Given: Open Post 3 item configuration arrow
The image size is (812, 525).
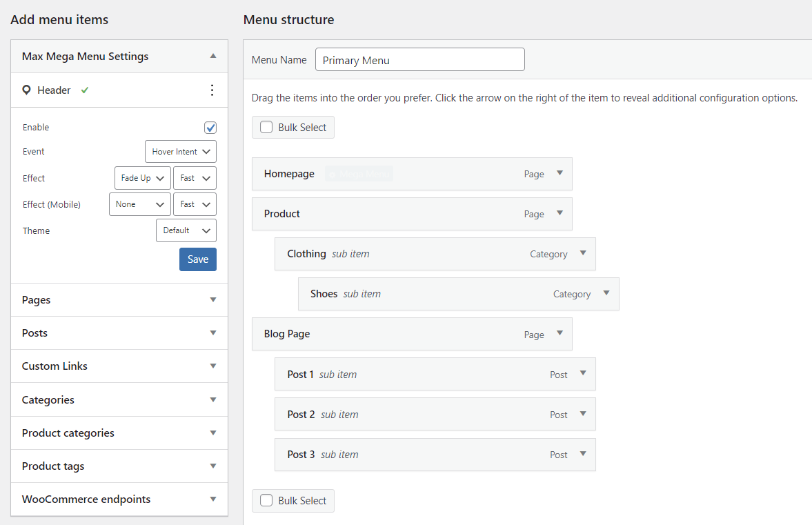Looking at the screenshot, I should pyautogui.click(x=583, y=455).
